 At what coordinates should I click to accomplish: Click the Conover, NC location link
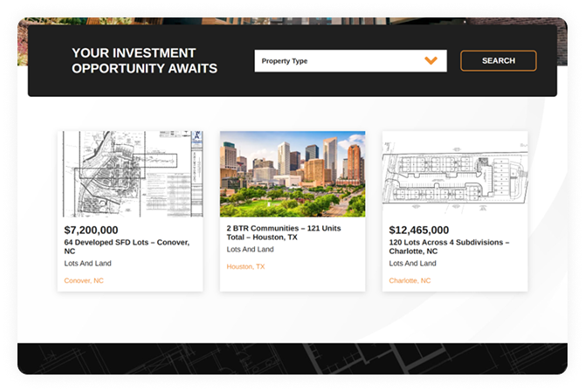84,280
